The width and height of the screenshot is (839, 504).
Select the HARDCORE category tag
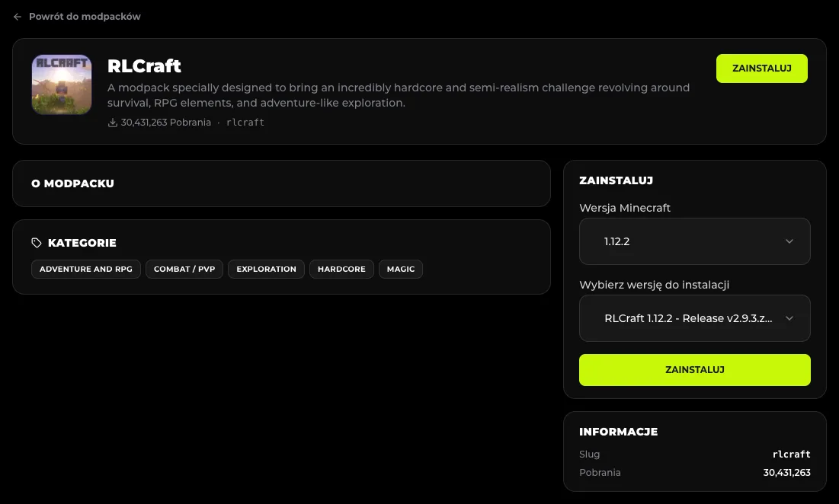point(341,269)
